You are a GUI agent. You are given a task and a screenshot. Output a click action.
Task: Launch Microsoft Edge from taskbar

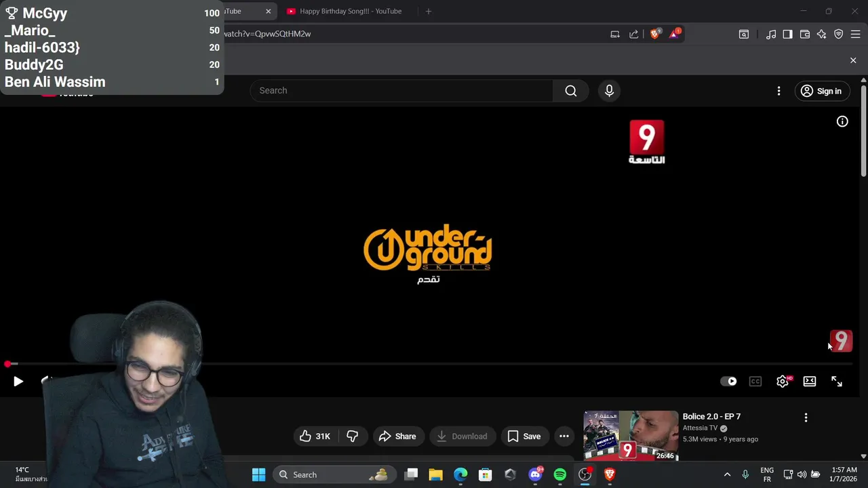[460, 474]
